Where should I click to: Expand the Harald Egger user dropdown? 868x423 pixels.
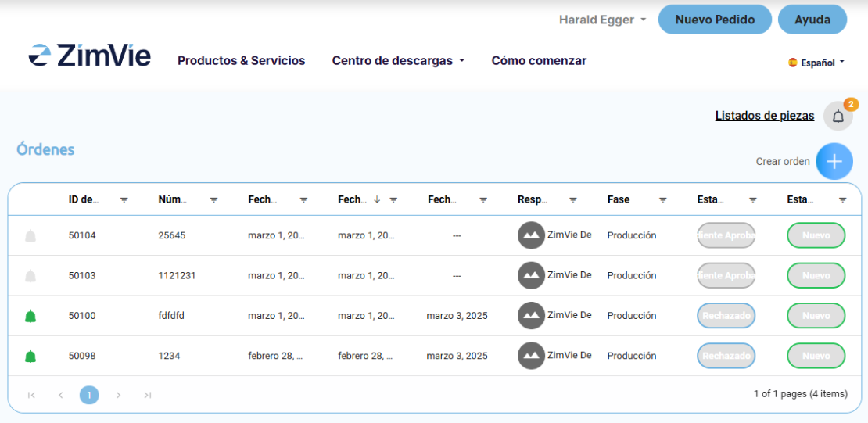602,20
